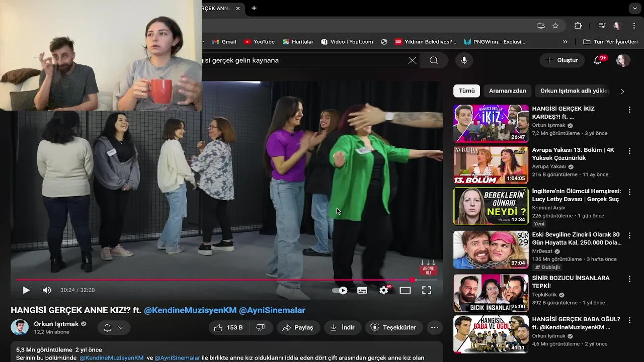Image resolution: width=644 pixels, height=362 pixels.
Task: Search by voice microphone button
Action: [x=464, y=60]
